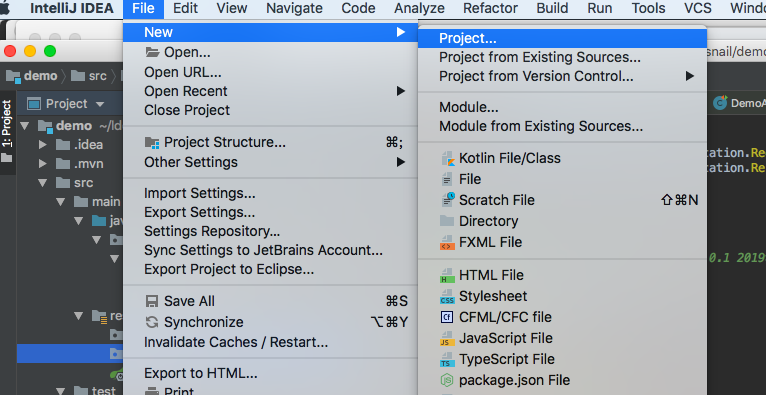Click the Synchronize refresh icon
The image size is (766, 395).
(152, 322)
